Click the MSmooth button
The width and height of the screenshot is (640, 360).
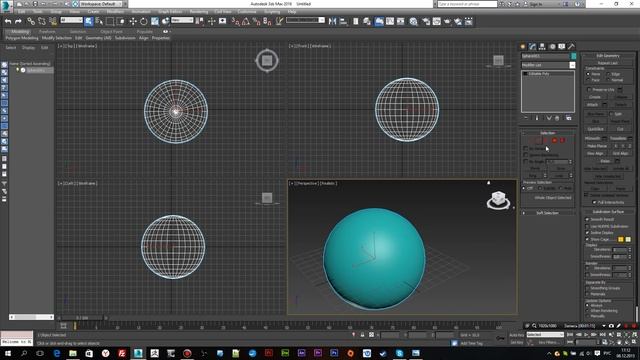[593, 138]
